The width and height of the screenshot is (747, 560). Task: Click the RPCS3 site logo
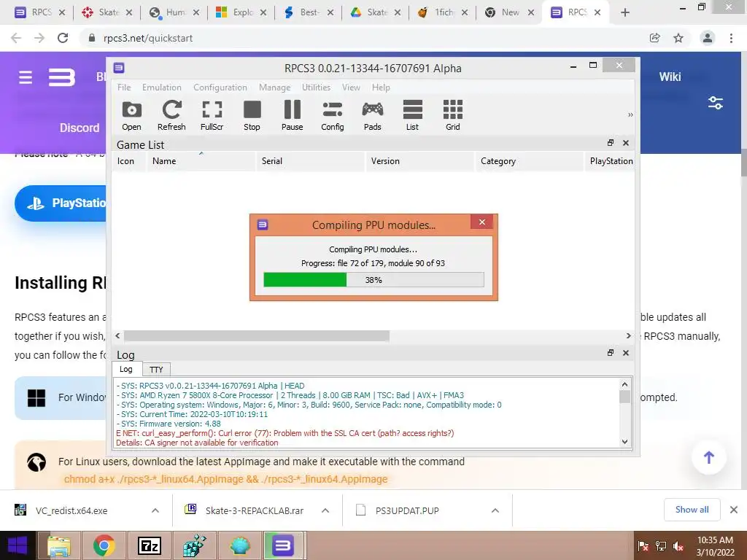(x=62, y=77)
